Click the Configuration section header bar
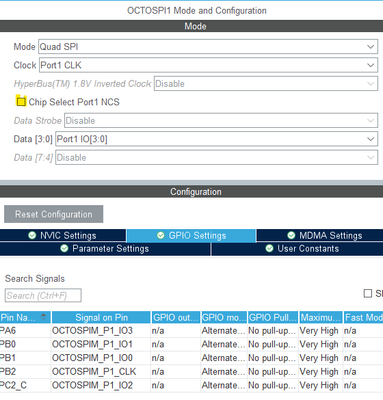The height and width of the screenshot is (400, 383). (x=191, y=192)
